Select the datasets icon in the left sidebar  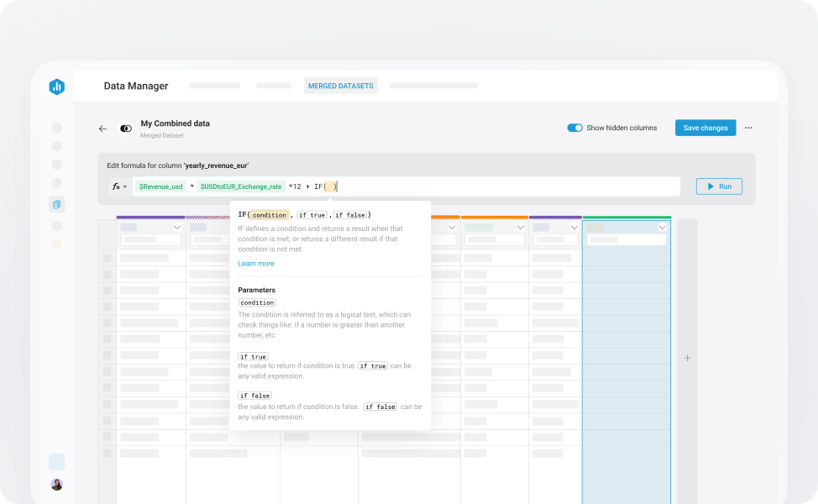(x=56, y=203)
